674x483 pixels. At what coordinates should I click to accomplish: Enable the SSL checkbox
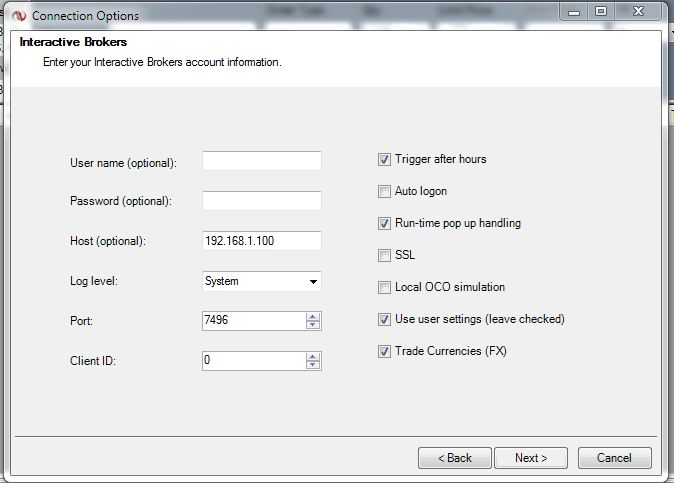(384, 255)
